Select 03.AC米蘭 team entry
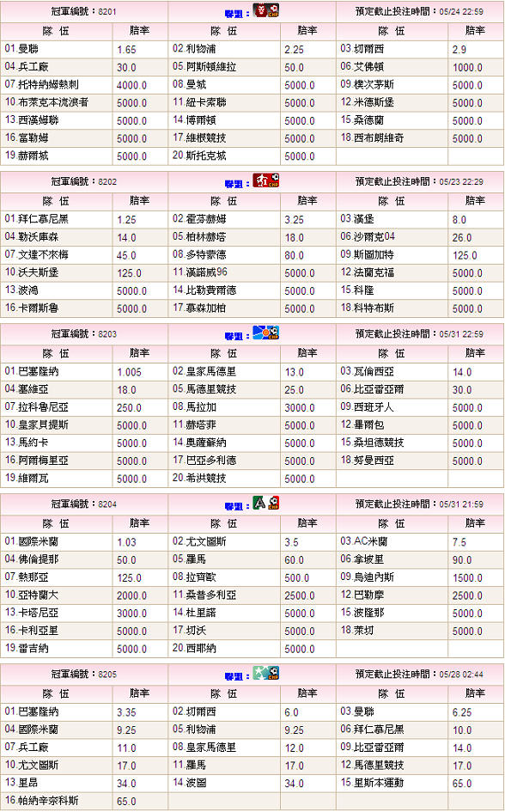505x812 pixels. click(x=364, y=541)
